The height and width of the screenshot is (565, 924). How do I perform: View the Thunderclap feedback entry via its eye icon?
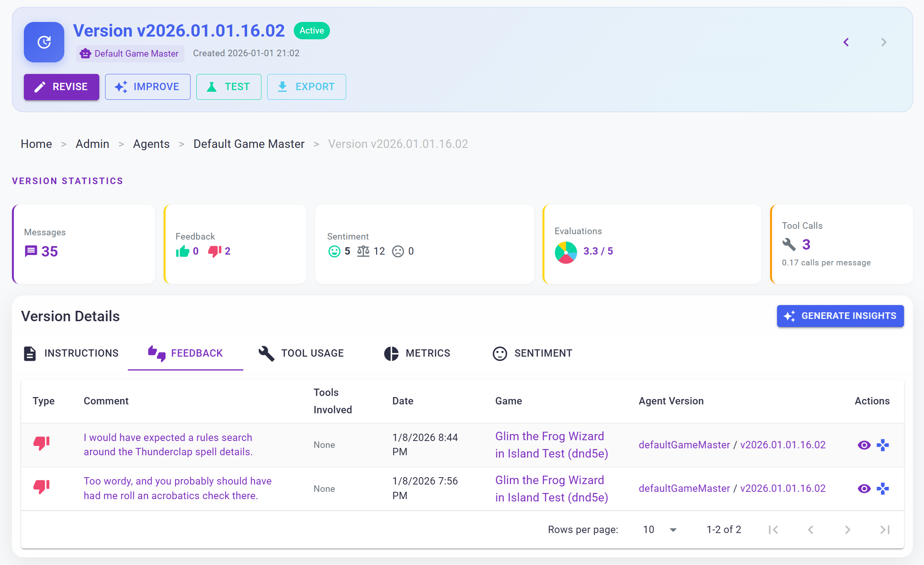pyautogui.click(x=864, y=445)
